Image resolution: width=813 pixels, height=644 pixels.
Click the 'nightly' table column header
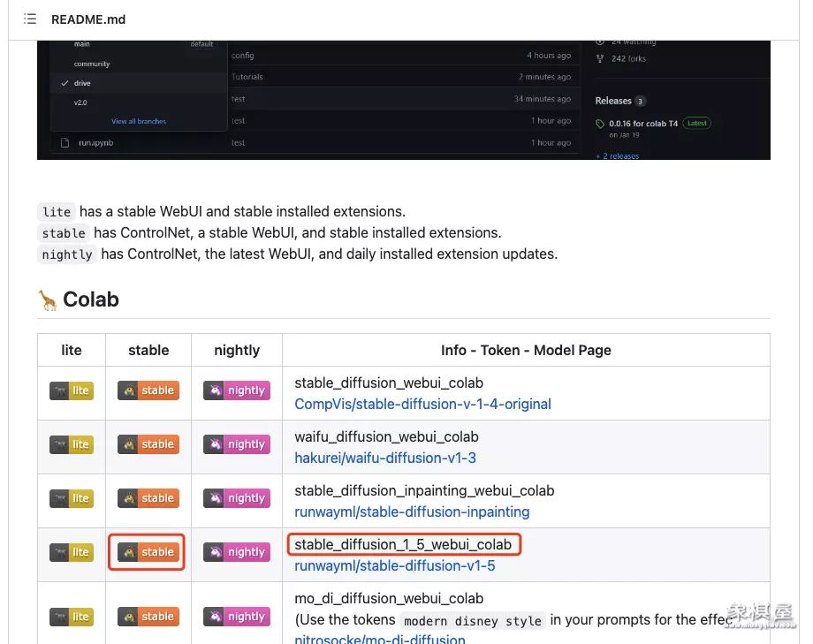[237, 351]
